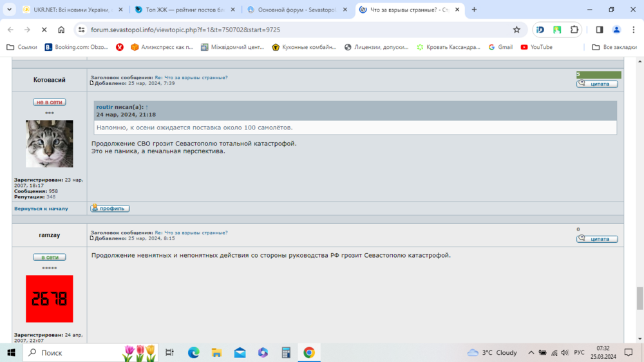
Task: Switch to the UKR.NET news tab
Action: pyautogui.click(x=72, y=10)
